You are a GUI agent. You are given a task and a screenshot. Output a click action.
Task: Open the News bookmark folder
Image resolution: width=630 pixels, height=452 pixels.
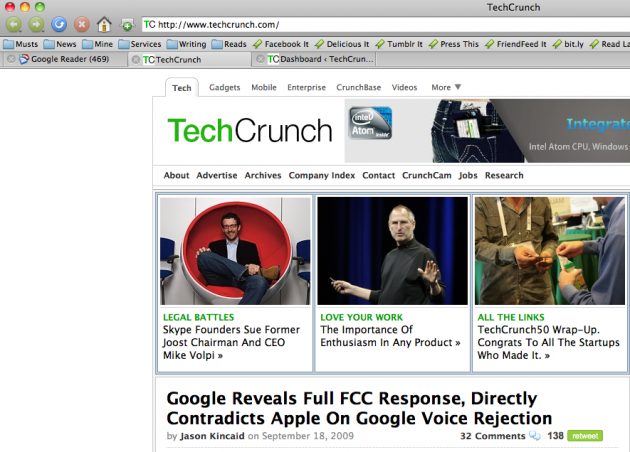click(x=60, y=44)
